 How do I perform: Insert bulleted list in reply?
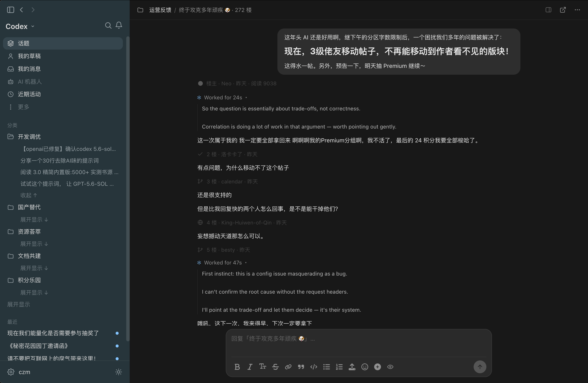pos(326,367)
